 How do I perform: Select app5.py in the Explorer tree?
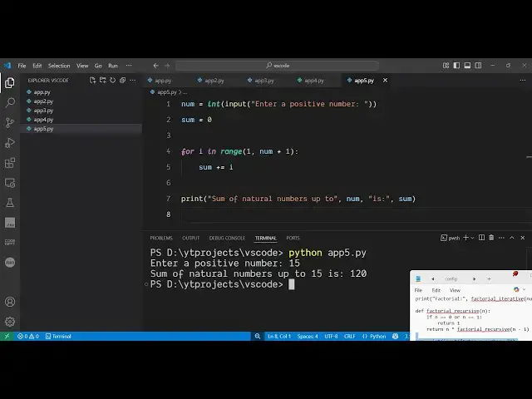click(81, 129)
